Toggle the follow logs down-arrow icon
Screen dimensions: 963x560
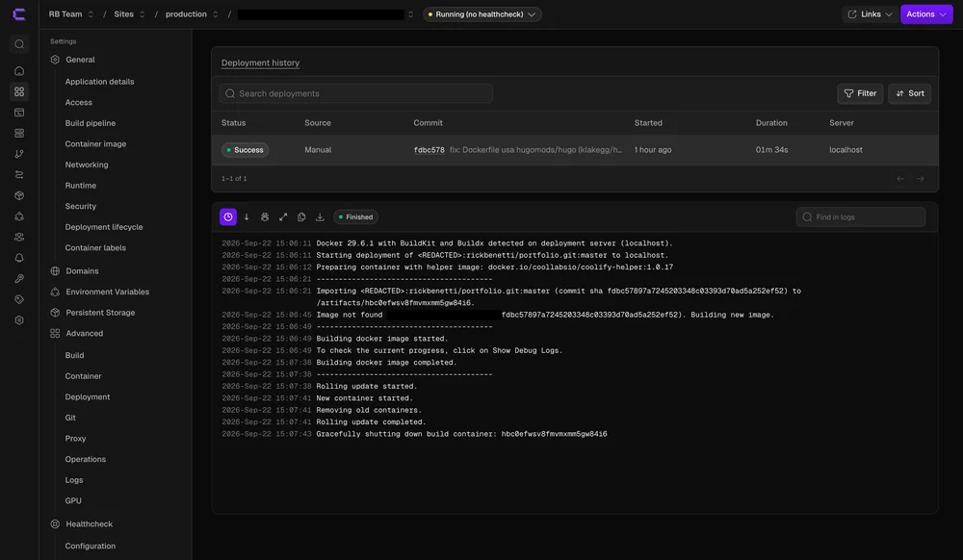tap(247, 217)
